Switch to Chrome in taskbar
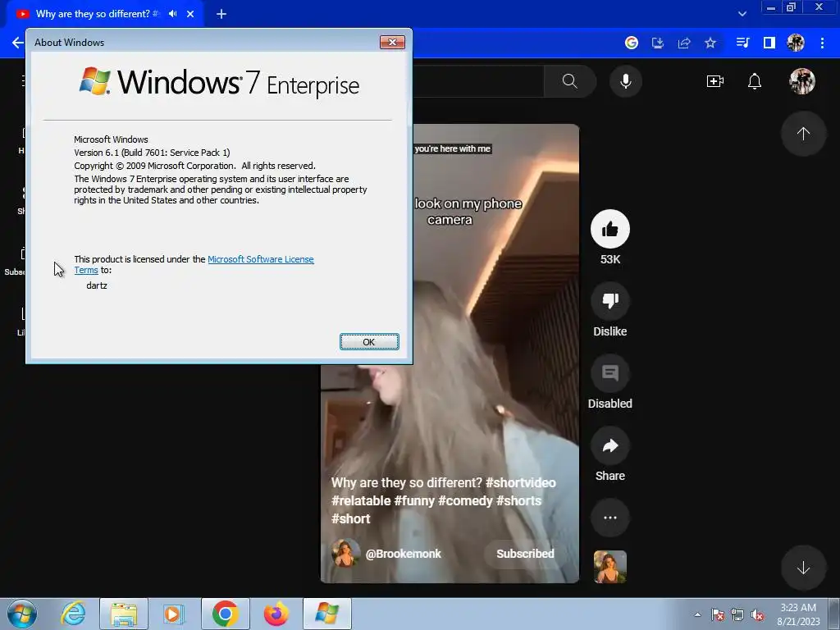 point(225,614)
